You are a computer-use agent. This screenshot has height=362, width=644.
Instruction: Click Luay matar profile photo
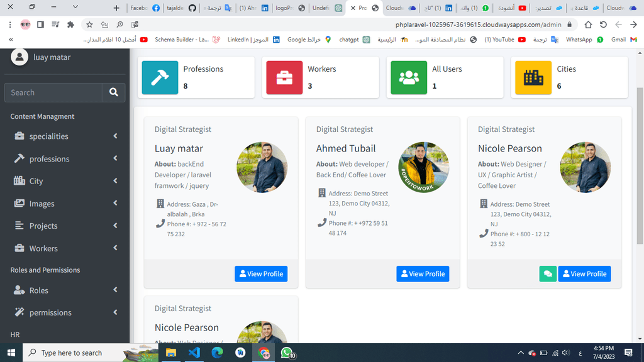[x=262, y=167]
